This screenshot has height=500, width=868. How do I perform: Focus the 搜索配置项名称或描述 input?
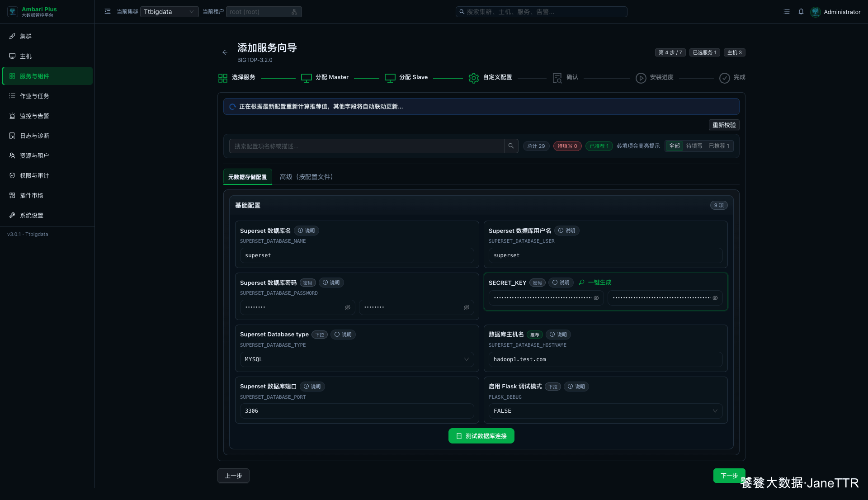point(367,146)
